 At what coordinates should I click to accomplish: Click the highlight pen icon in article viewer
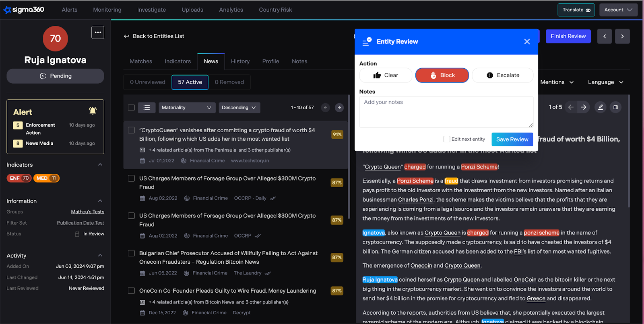coord(601,107)
